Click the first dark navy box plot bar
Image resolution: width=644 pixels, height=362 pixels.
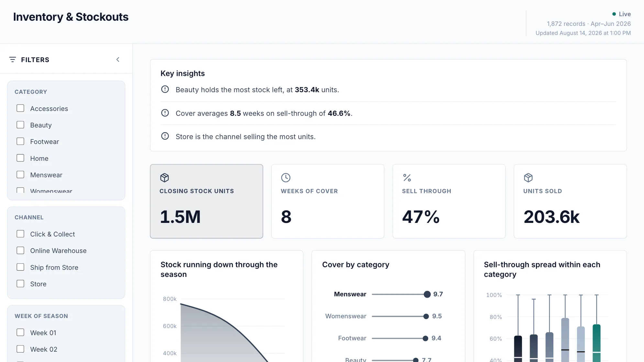tap(518, 349)
